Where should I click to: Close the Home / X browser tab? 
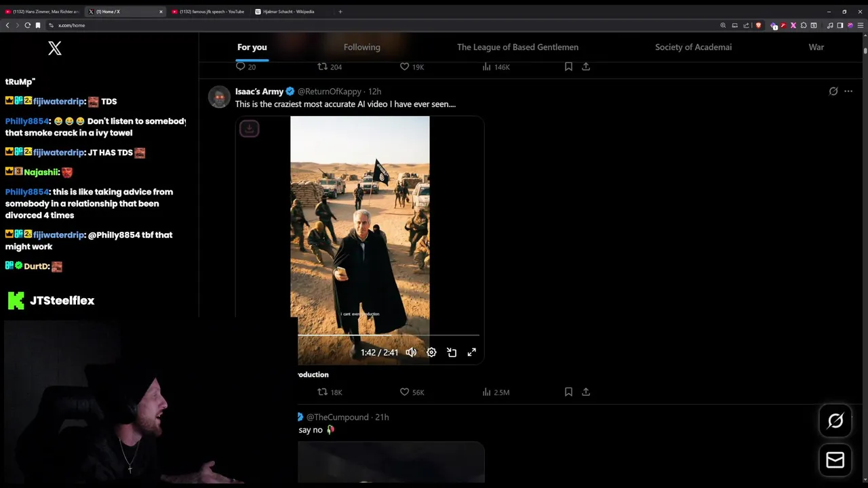tap(161, 12)
